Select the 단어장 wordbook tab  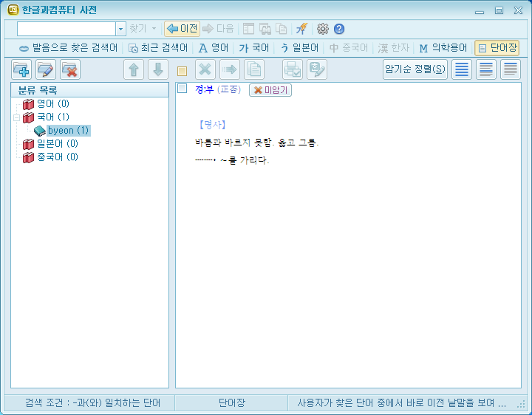click(497, 48)
